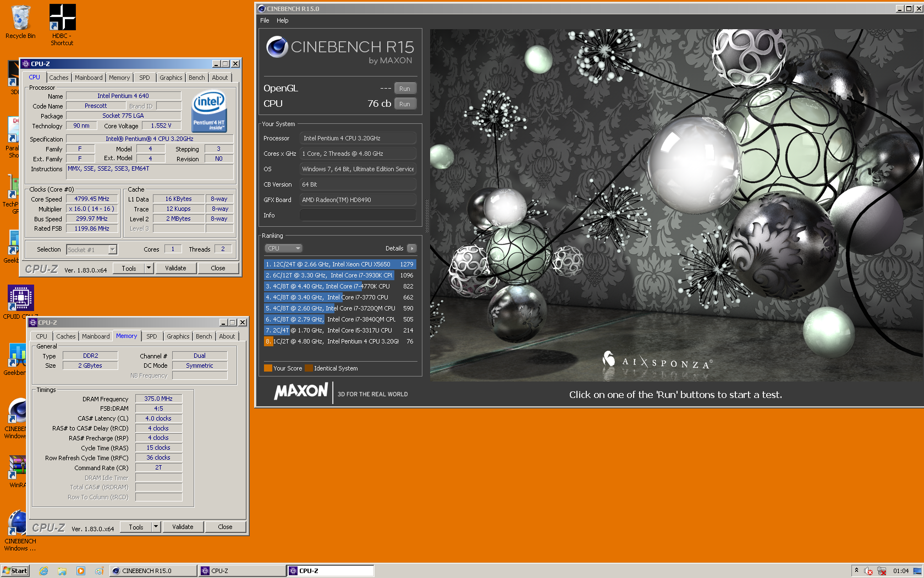The width and height of the screenshot is (924, 578).
Task: Click the DRAM Frequency value 375.0 MHz
Action: [x=158, y=399]
